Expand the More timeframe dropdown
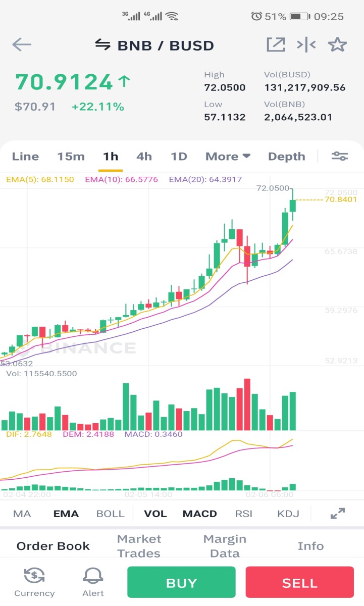 pyautogui.click(x=228, y=157)
